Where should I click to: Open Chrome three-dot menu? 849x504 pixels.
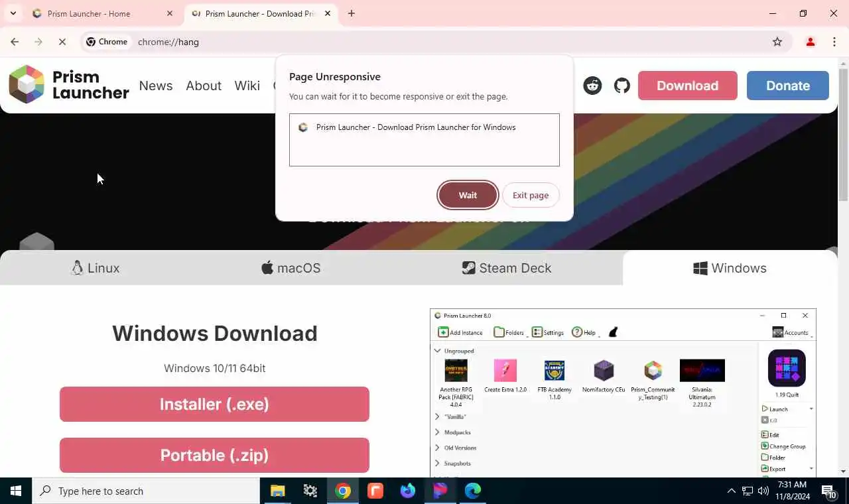[x=834, y=42]
